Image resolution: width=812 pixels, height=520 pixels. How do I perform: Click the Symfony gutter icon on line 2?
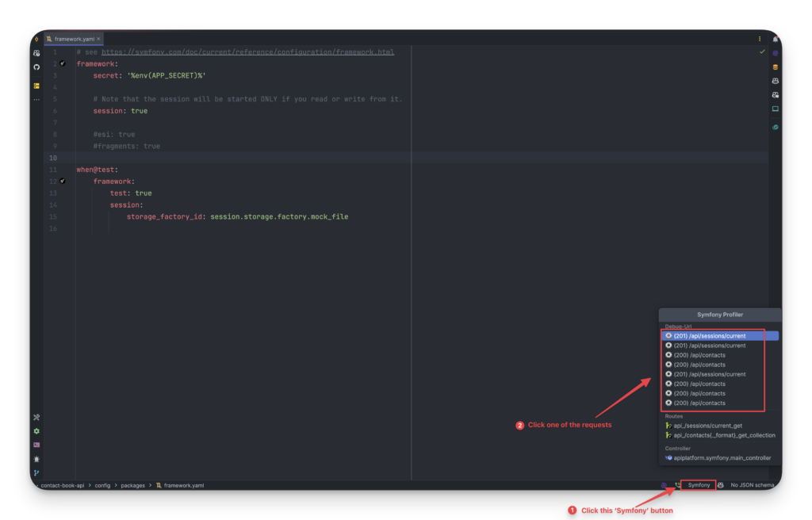[62, 63]
